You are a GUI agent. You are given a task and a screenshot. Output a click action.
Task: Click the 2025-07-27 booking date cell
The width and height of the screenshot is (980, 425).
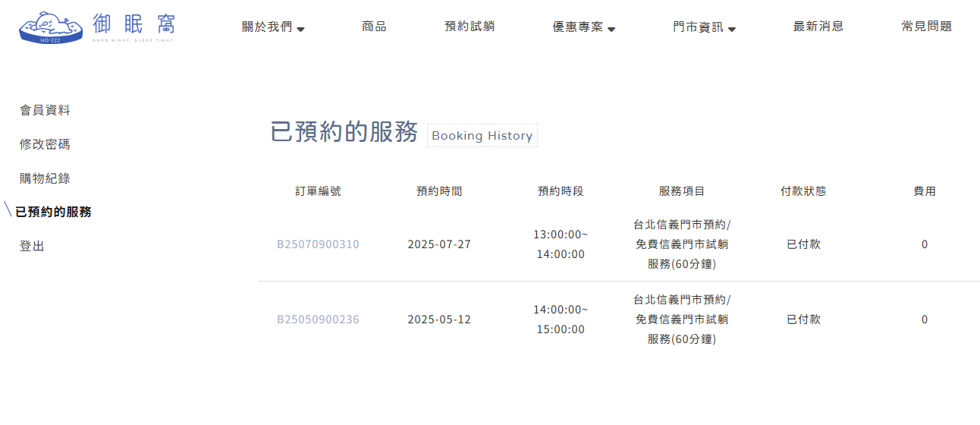click(439, 244)
